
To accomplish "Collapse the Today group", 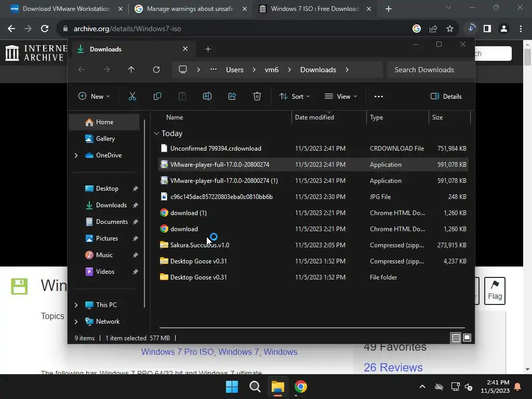I will point(156,134).
